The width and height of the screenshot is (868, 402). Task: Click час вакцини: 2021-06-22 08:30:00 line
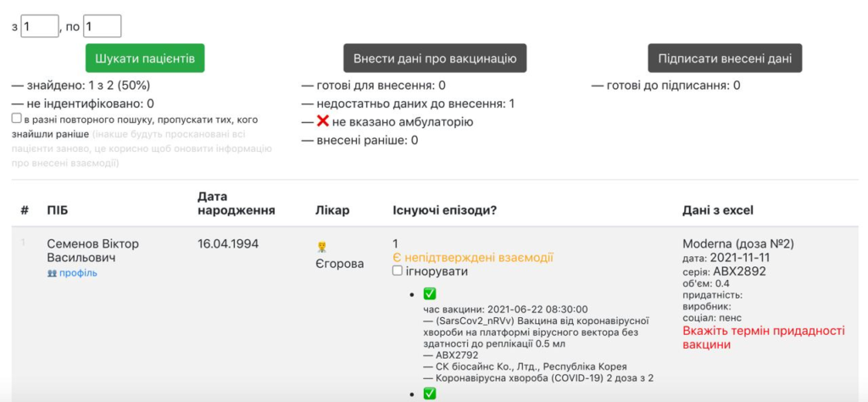pos(505,309)
